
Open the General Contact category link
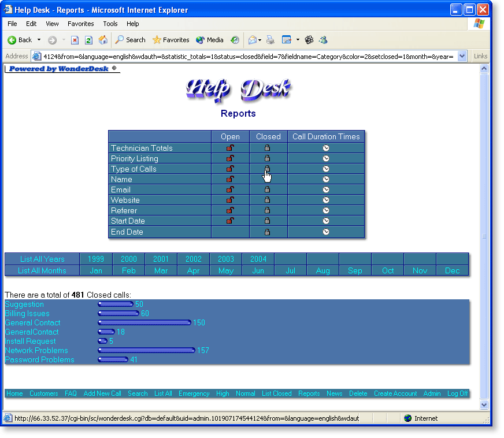tap(32, 322)
